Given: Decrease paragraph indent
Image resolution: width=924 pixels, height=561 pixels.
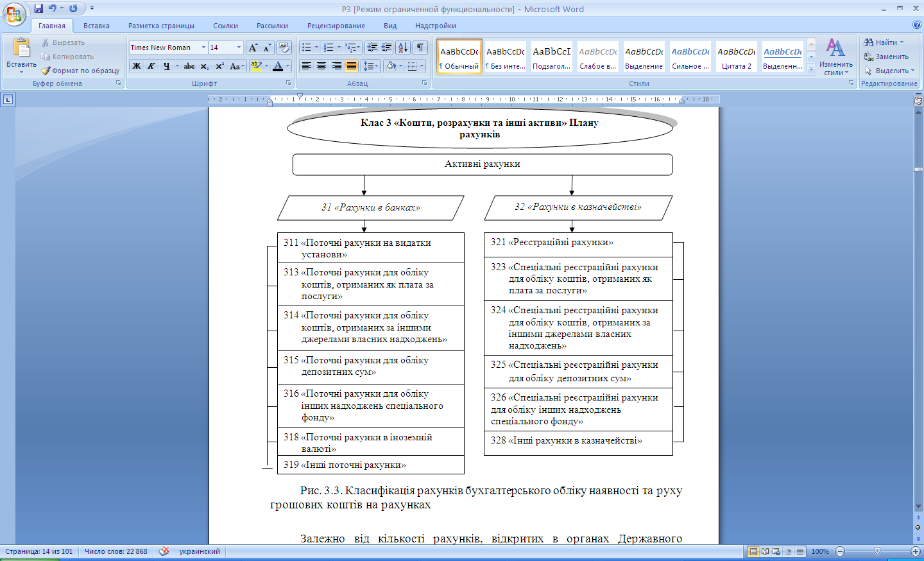Looking at the screenshot, I should [x=372, y=47].
